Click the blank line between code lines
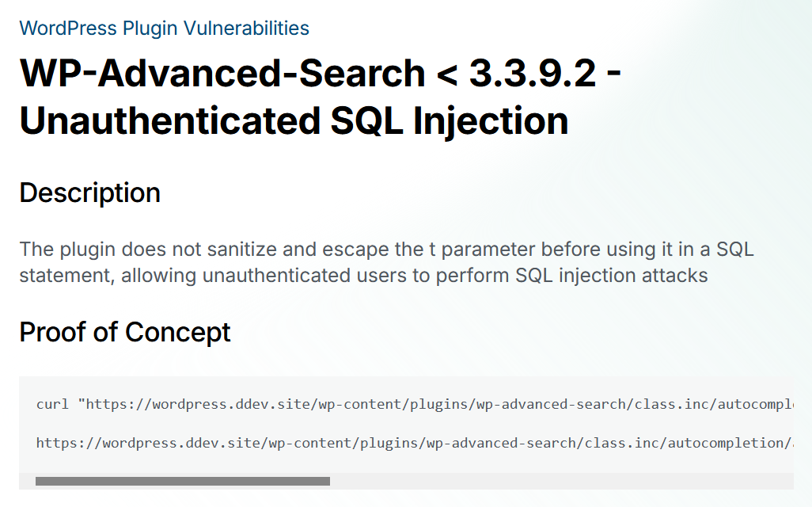Viewport: 812px width, 507px height. pos(406,424)
